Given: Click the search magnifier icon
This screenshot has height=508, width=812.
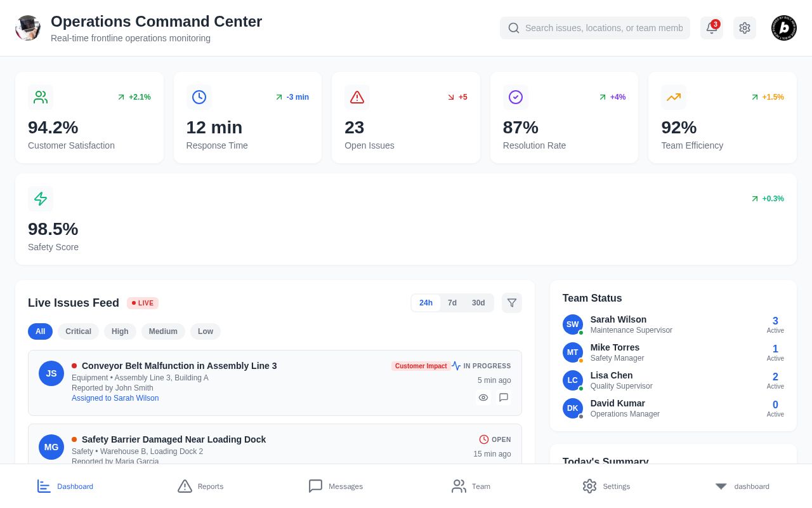Looking at the screenshot, I should [x=514, y=28].
